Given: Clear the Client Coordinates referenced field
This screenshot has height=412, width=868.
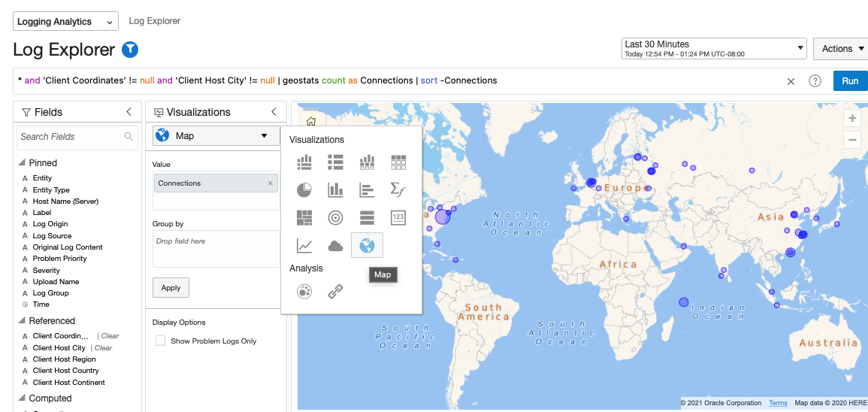Looking at the screenshot, I should click(x=110, y=335).
